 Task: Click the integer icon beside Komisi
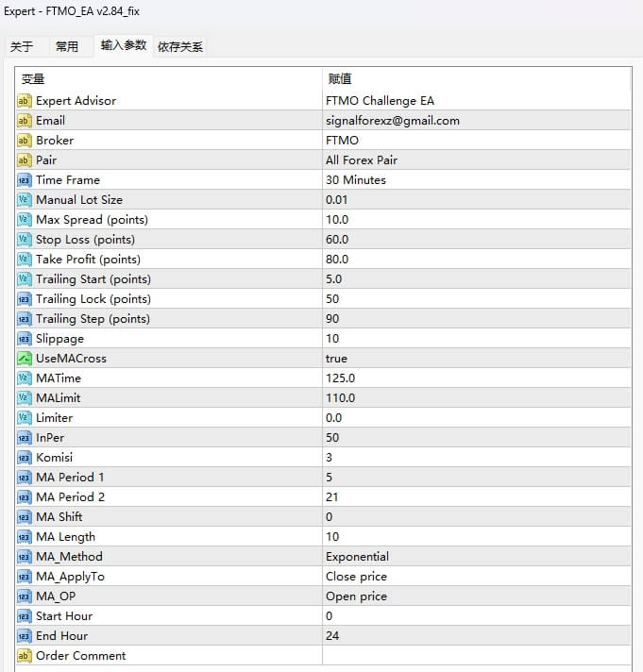24,458
